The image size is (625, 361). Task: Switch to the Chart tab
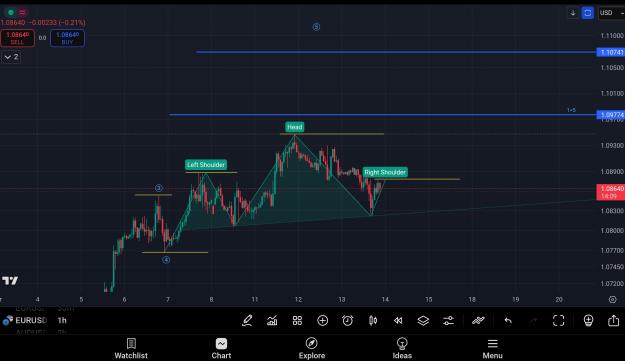[x=221, y=349]
